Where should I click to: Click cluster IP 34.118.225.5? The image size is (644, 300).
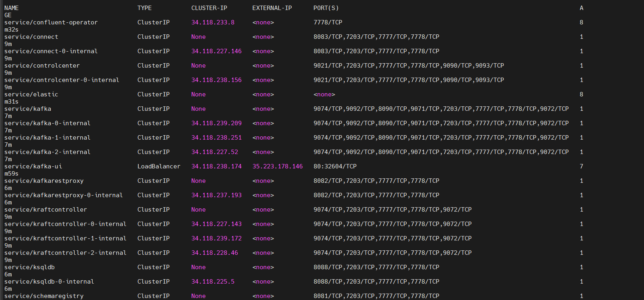tap(213, 282)
